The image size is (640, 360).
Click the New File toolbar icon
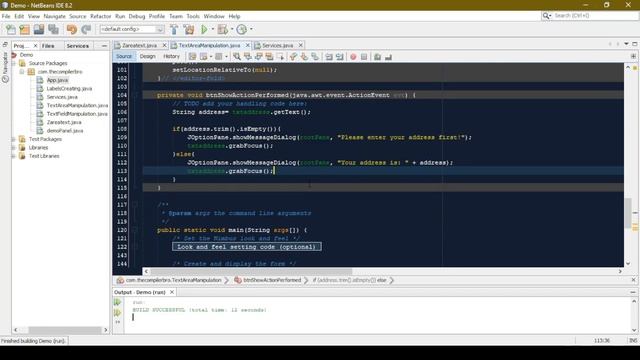pyautogui.click(x=11, y=29)
